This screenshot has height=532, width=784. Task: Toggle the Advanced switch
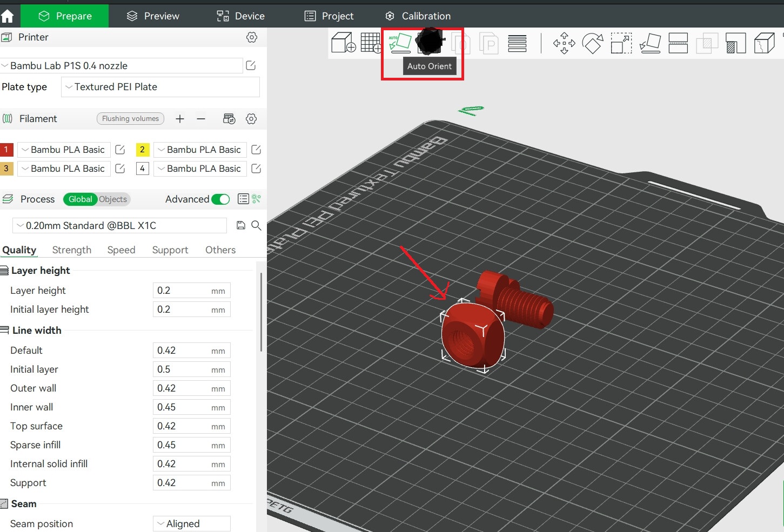[x=220, y=199]
